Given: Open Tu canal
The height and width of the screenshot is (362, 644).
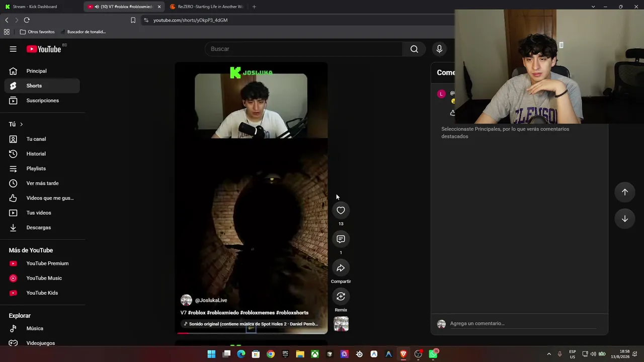Looking at the screenshot, I should pos(42,139).
